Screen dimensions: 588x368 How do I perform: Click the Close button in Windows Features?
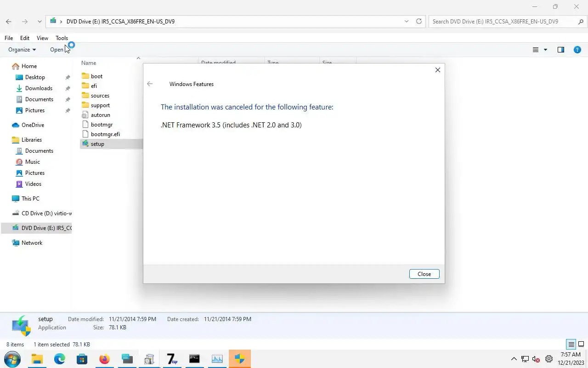click(x=424, y=274)
